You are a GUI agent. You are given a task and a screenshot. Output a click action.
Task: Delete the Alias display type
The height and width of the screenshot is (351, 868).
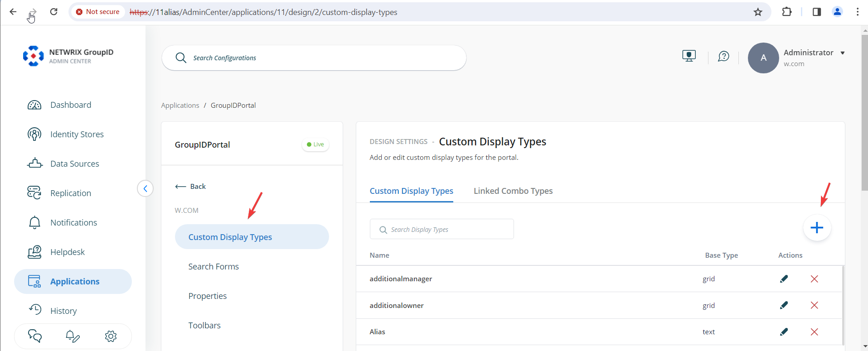tap(814, 332)
